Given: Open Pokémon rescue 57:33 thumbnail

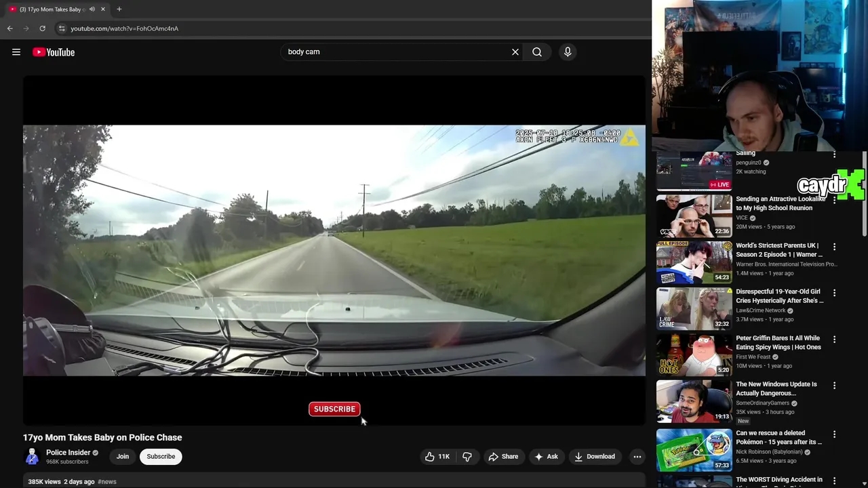Looking at the screenshot, I should click(x=694, y=449).
